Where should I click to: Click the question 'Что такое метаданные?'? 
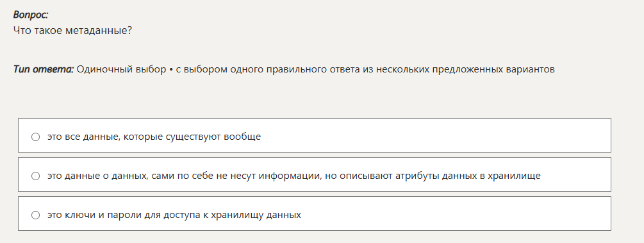tap(72, 30)
